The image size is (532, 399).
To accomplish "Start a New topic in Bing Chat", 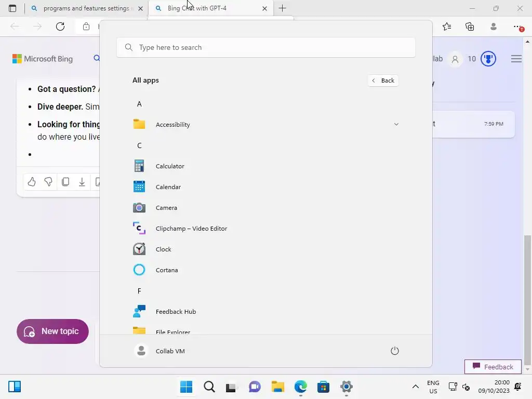I will coord(52,331).
